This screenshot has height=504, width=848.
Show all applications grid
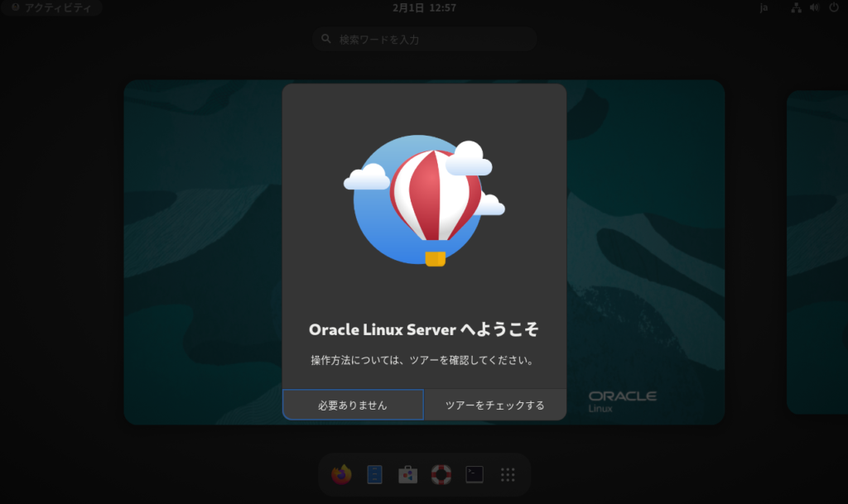click(508, 474)
